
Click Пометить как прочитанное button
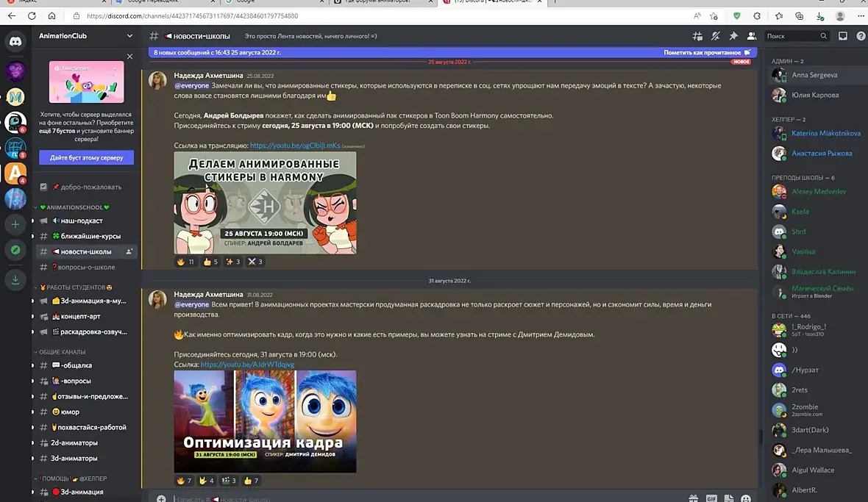(x=707, y=52)
